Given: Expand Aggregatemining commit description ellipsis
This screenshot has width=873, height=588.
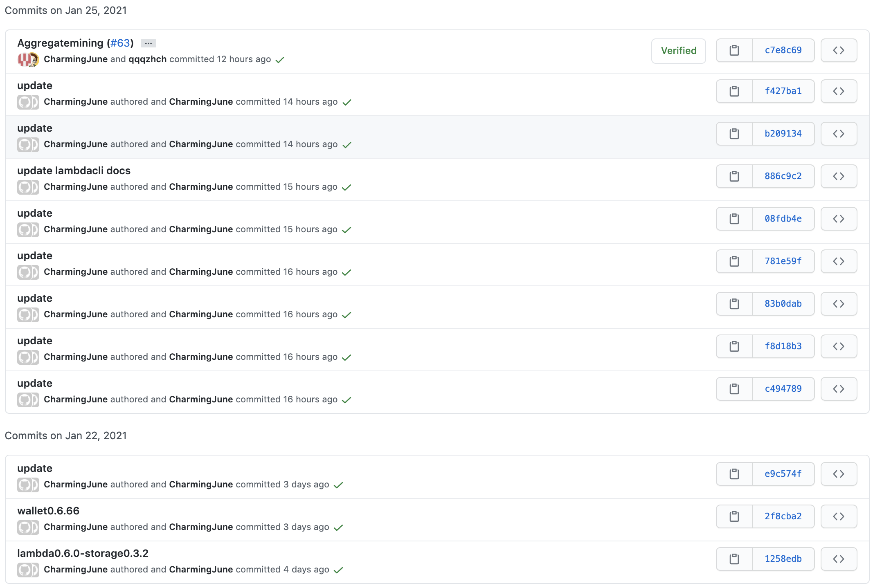Looking at the screenshot, I should pyautogui.click(x=148, y=43).
